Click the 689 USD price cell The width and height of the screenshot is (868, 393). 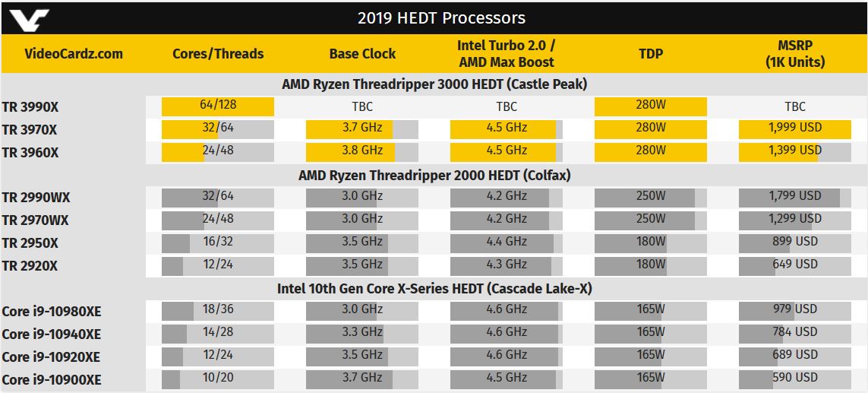(x=795, y=356)
